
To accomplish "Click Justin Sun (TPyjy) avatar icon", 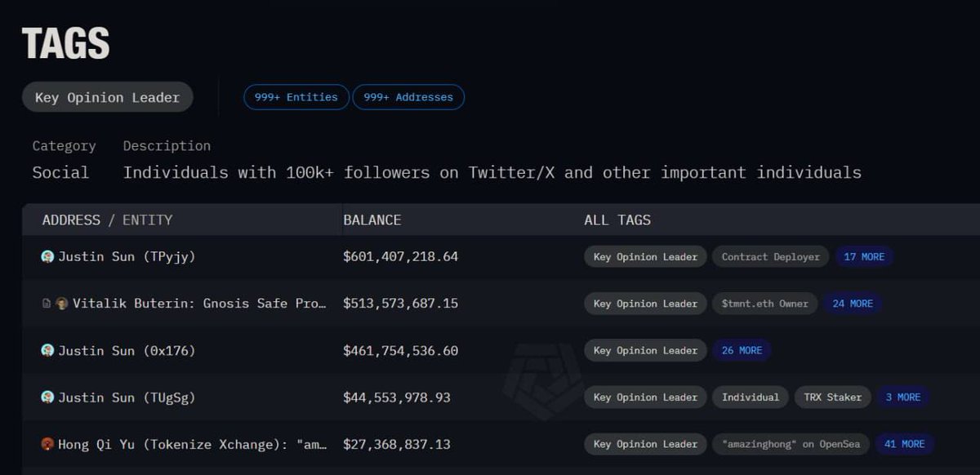I will [47, 256].
